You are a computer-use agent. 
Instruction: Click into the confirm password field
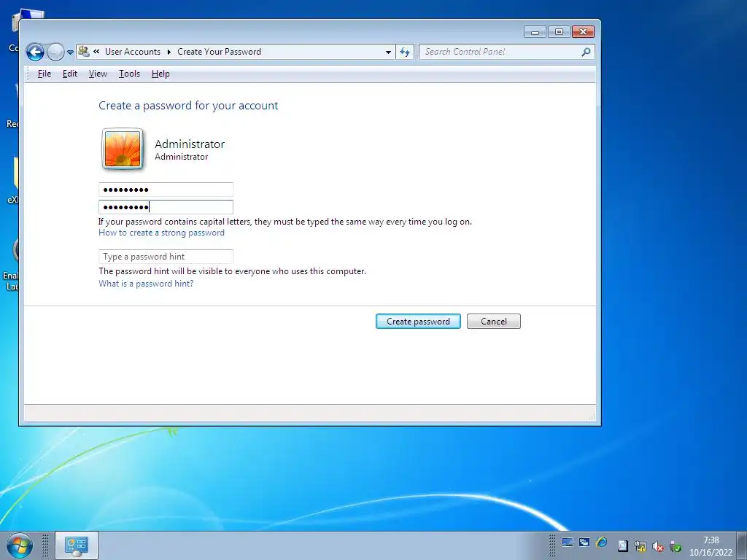click(x=166, y=206)
